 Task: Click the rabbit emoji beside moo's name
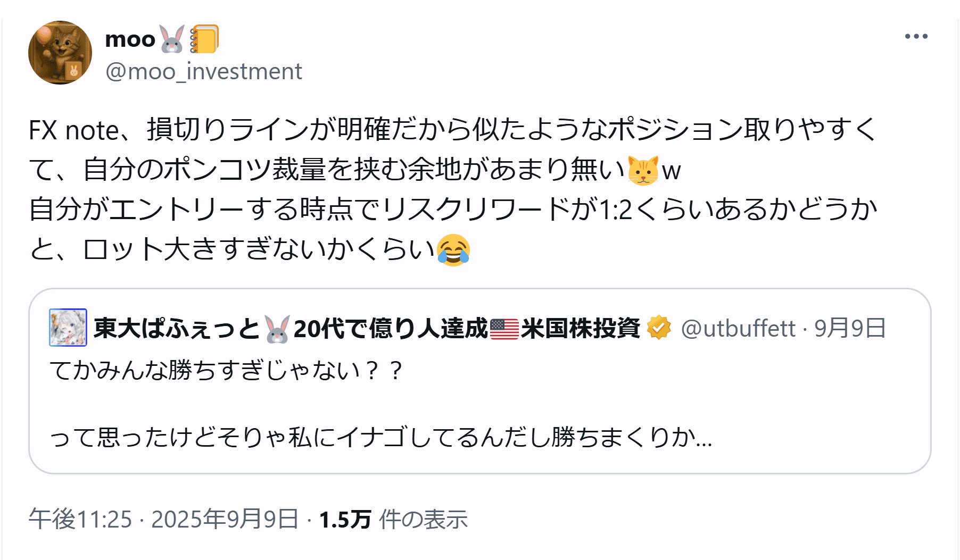pyautogui.click(x=172, y=39)
